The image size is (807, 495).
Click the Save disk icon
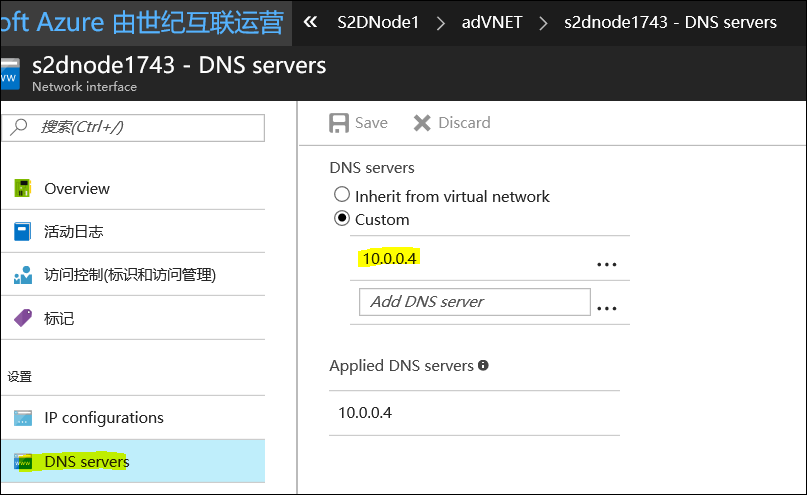[339, 123]
